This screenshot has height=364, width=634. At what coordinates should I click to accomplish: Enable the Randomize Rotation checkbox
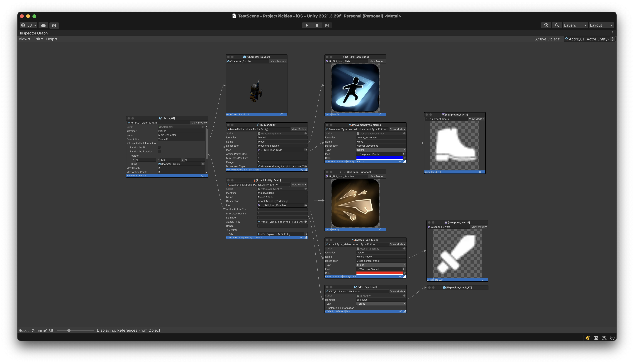159,151
